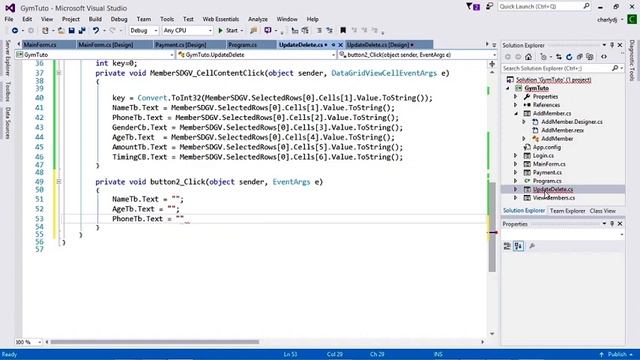The image size is (640, 360).
Task: Open the Server Explorer side tab
Action: click(7, 58)
